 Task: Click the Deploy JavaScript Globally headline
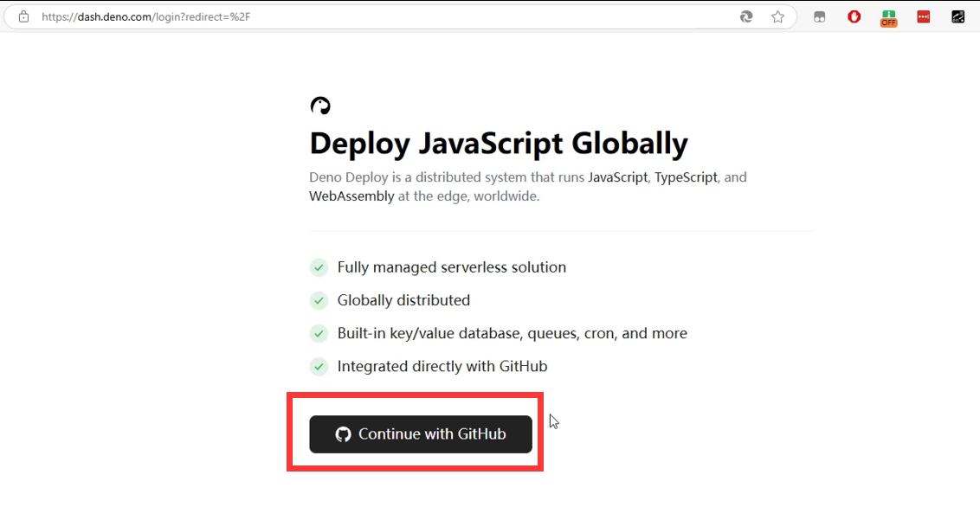pyautogui.click(x=499, y=143)
